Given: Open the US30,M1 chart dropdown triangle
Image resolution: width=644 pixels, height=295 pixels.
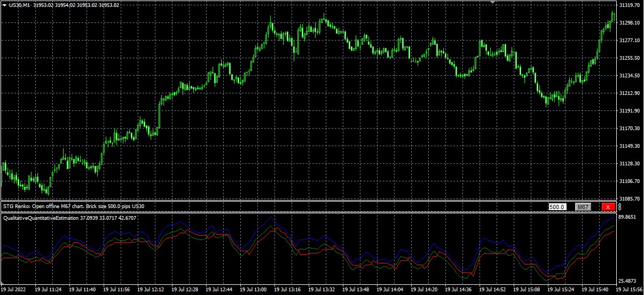Looking at the screenshot, I should coord(4,5).
